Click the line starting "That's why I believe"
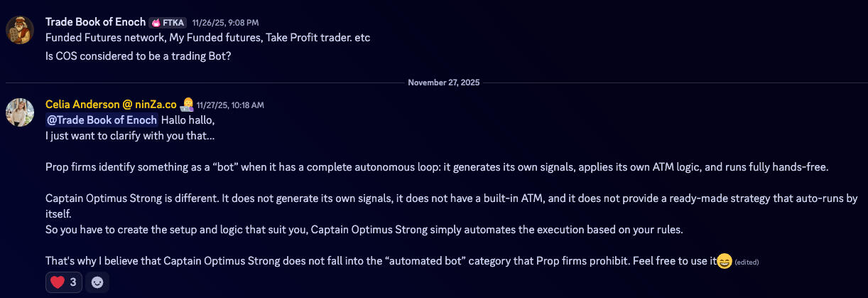This screenshot has height=298, width=868. [x=380, y=261]
